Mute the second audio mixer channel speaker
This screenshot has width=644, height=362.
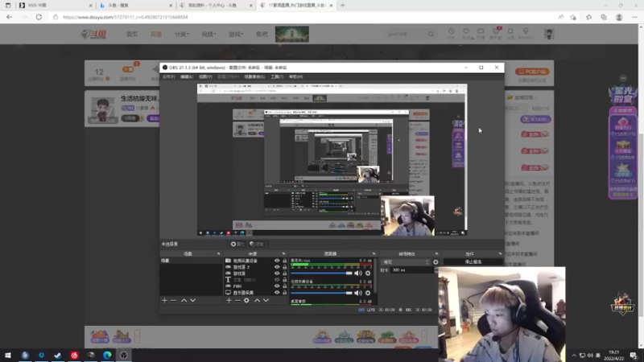(x=358, y=293)
